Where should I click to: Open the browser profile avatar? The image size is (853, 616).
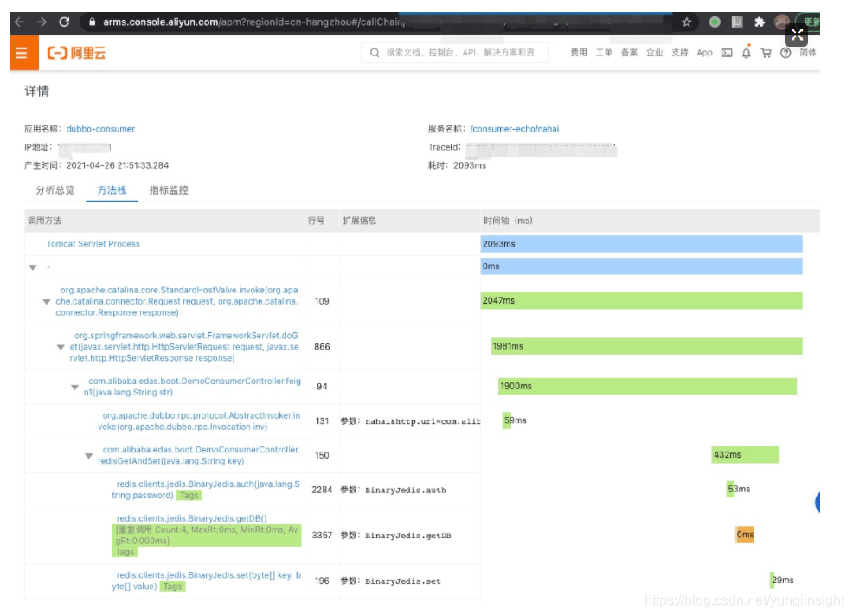tap(782, 22)
